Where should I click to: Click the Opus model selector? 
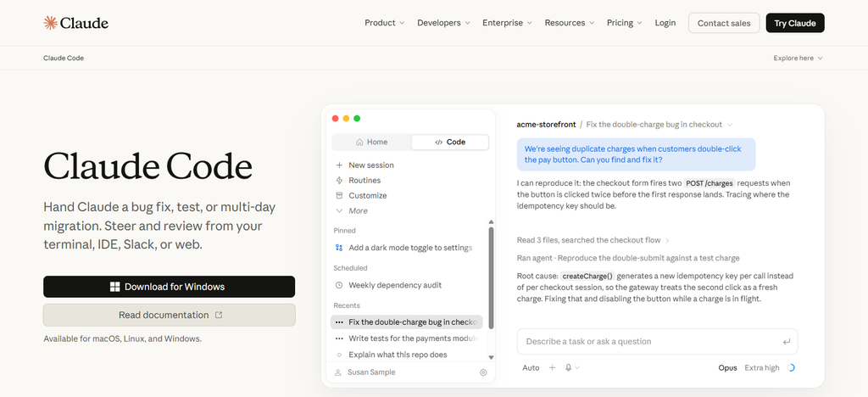tap(727, 367)
